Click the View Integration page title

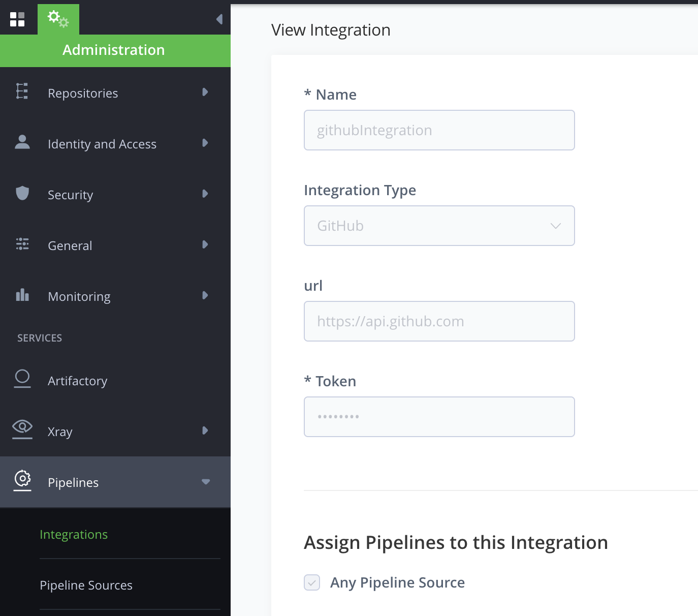pos(331,30)
